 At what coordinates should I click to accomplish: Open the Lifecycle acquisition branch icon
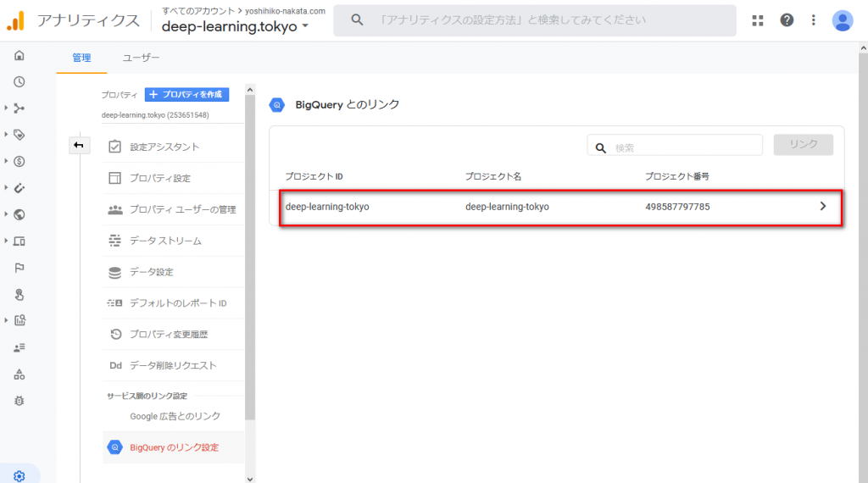click(x=19, y=108)
